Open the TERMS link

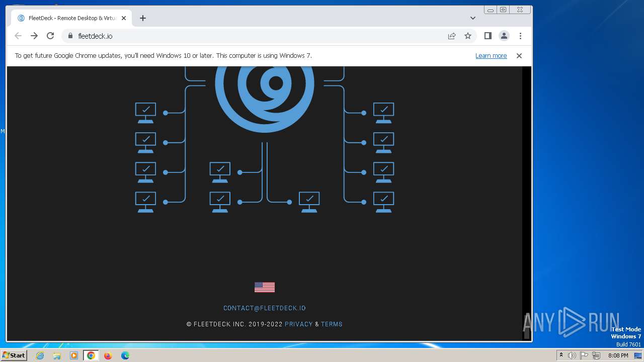point(332,324)
